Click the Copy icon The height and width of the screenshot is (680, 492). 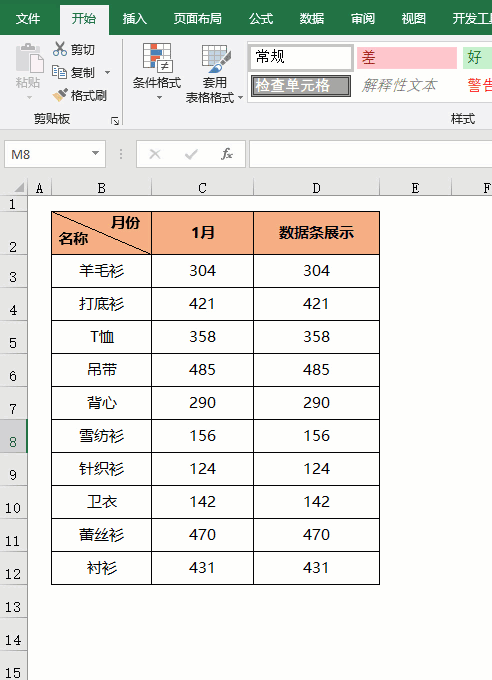tap(59, 72)
